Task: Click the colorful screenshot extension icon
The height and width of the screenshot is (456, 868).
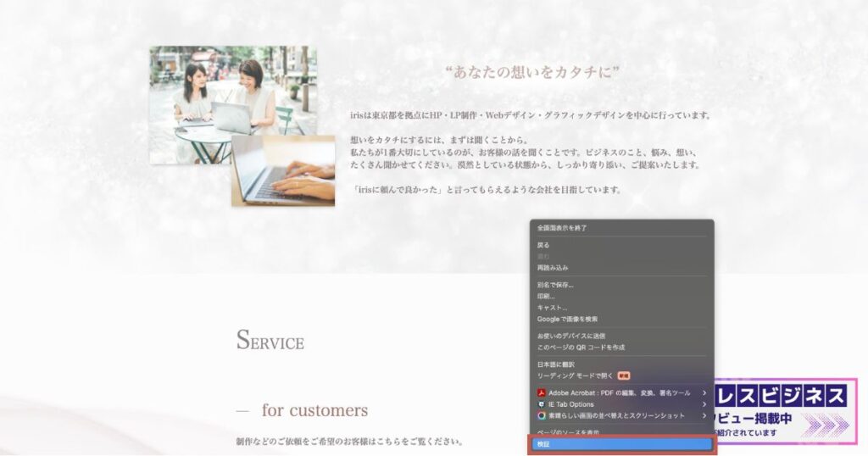Action: (542, 415)
